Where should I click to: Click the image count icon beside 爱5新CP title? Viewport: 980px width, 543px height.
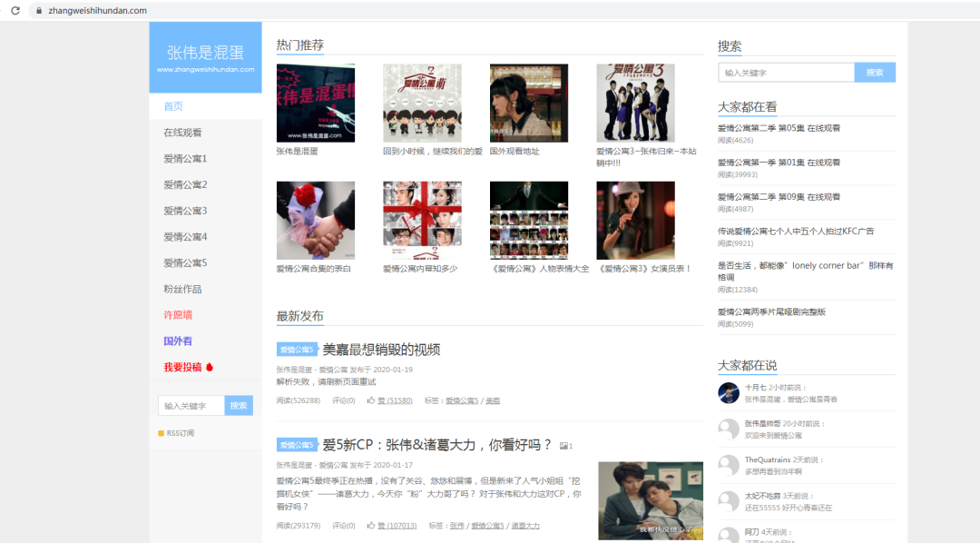point(565,446)
